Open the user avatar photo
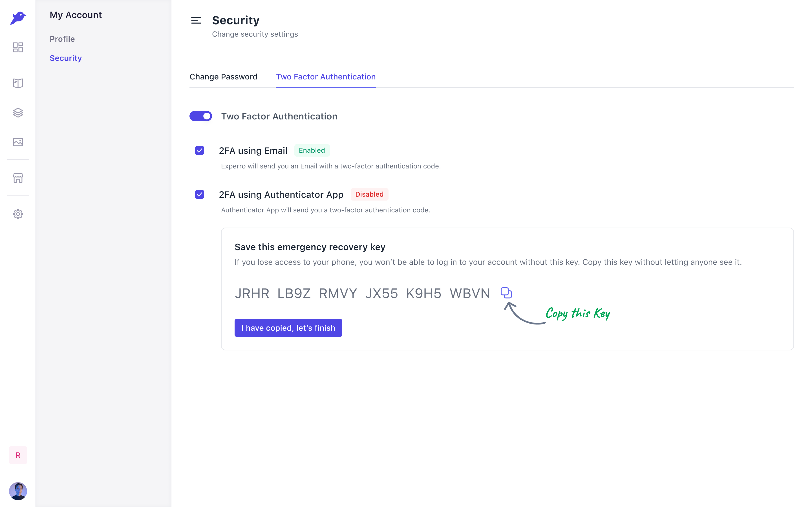The height and width of the screenshot is (507, 812). (x=18, y=491)
